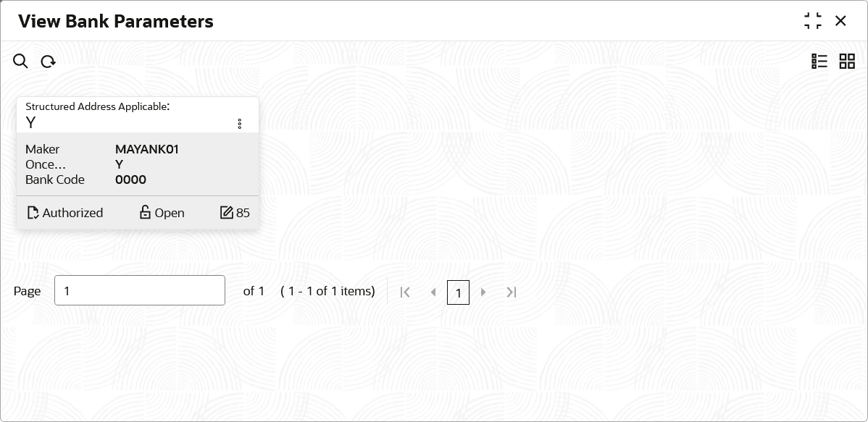Click the modification count edit icon
868x422 pixels.
pyautogui.click(x=226, y=212)
